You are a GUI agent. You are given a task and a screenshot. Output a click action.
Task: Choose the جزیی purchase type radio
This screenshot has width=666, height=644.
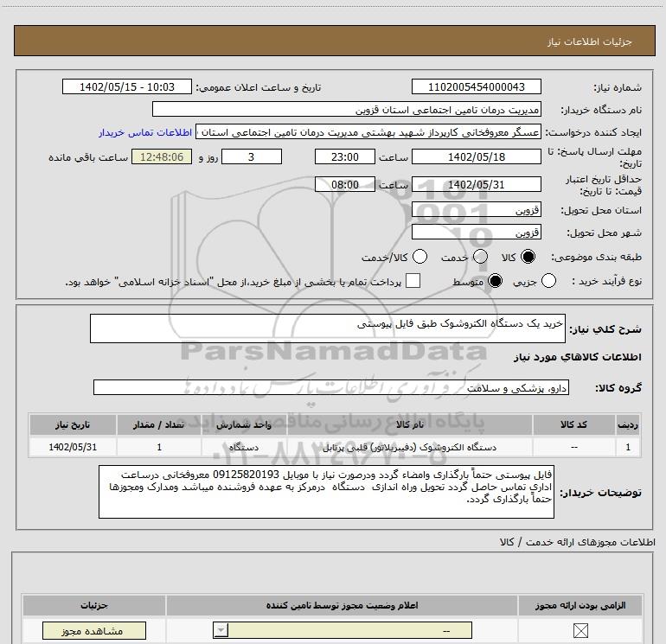click(548, 281)
